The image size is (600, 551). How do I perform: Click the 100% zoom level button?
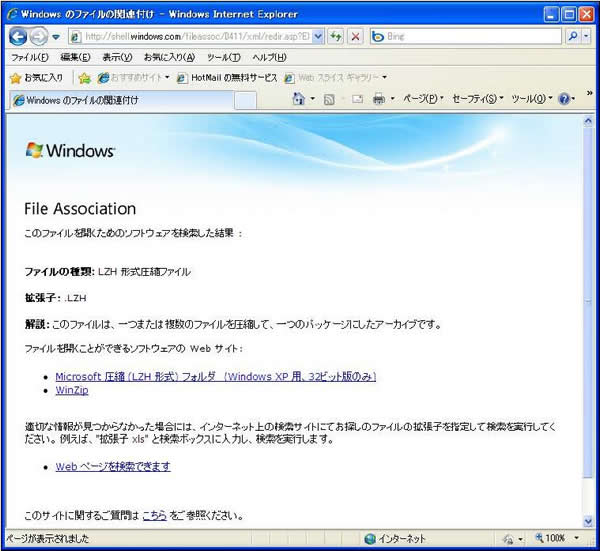click(550, 538)
